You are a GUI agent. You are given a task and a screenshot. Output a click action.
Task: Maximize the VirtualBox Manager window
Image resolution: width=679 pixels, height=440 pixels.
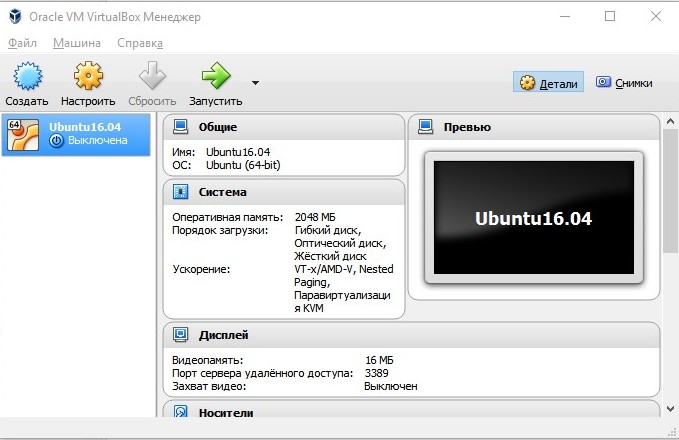tap(610, 16)
